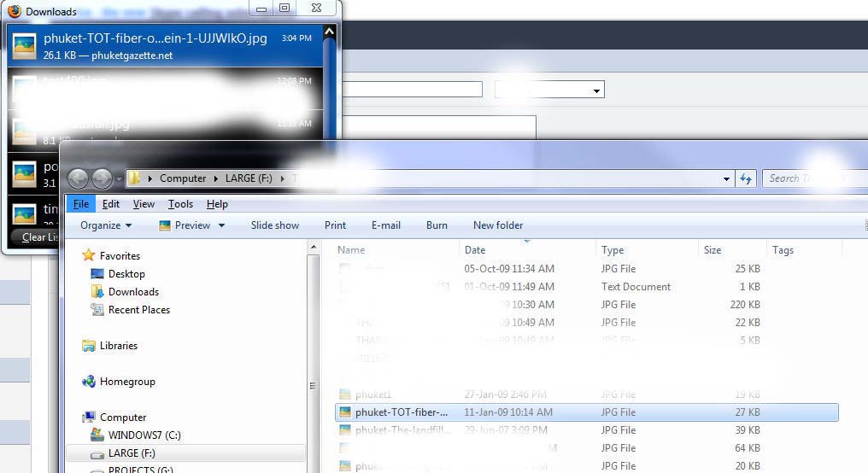868x473 pixels.
Task: Open the Edit menu
Action: click(x=111, y=204)
